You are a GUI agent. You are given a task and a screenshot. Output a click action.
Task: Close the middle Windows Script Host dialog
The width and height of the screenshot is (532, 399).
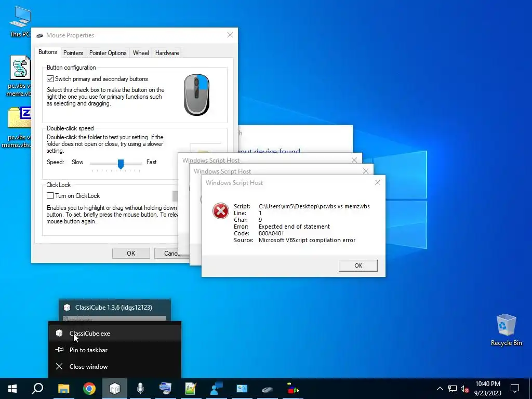point(366,171)
